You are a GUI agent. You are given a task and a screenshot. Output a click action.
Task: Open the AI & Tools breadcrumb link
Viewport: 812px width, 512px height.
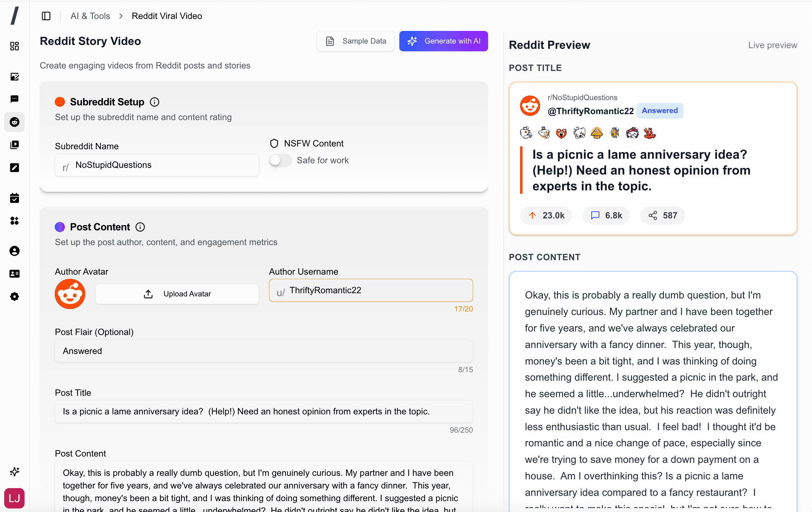[x=90, y=16]
